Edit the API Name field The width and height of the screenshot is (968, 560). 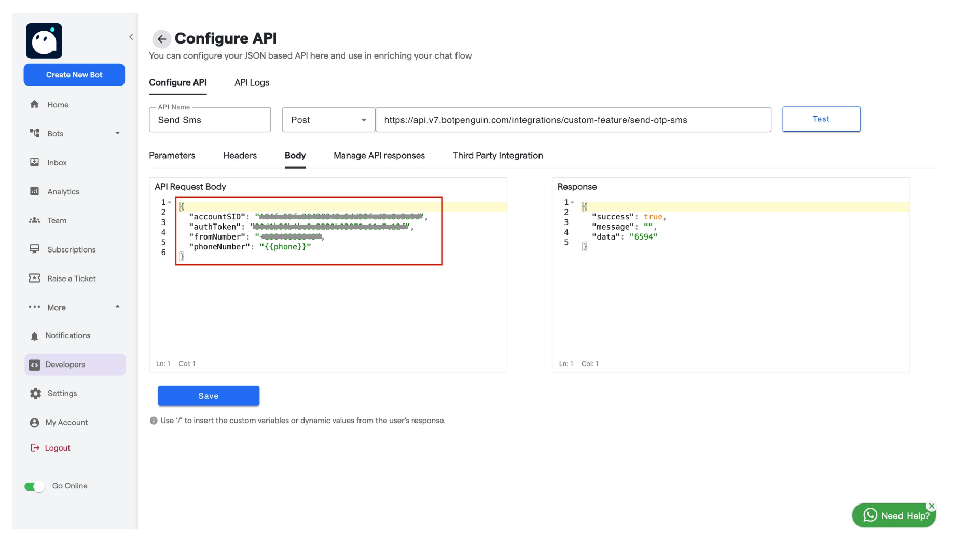coord(209,120)
